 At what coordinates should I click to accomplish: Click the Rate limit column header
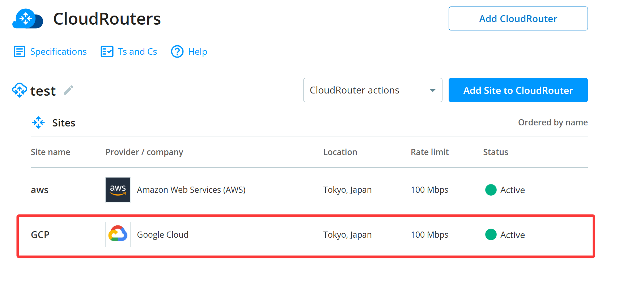click(430, 152)
